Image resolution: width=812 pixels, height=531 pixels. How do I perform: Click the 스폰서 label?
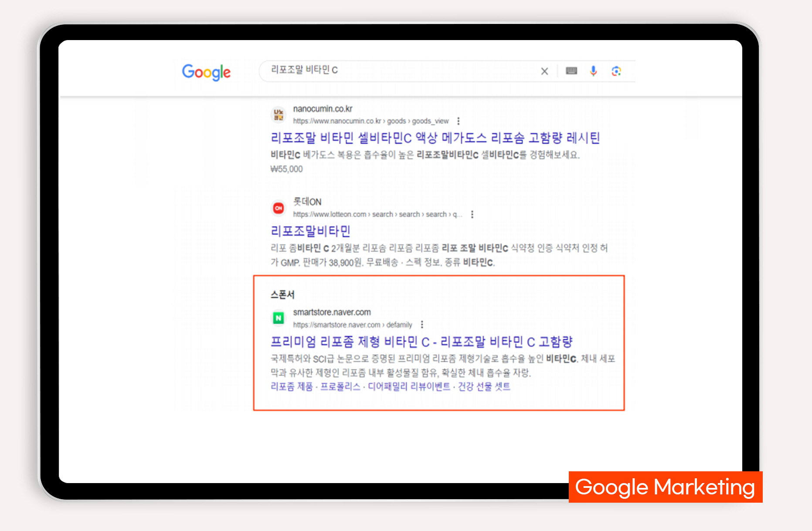click(282, 295)
